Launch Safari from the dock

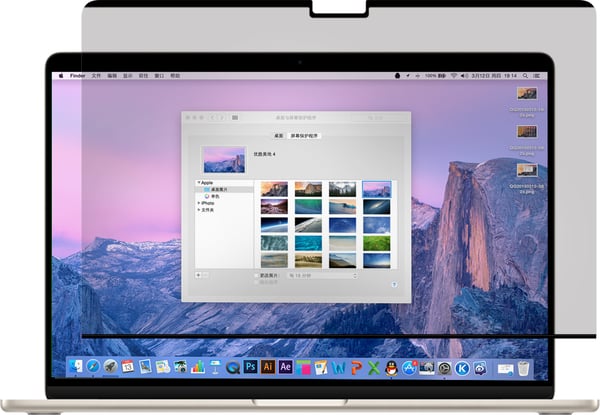pos(93,367)
